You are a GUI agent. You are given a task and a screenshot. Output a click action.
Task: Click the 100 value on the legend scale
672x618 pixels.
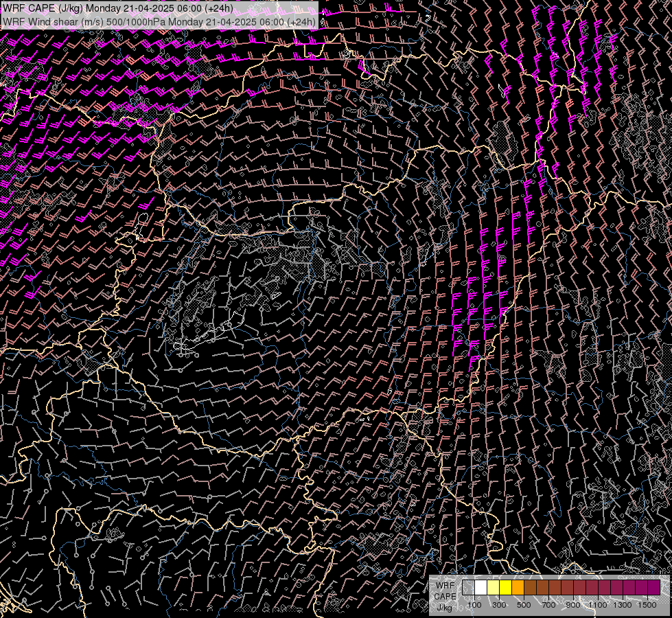(474, 605)
